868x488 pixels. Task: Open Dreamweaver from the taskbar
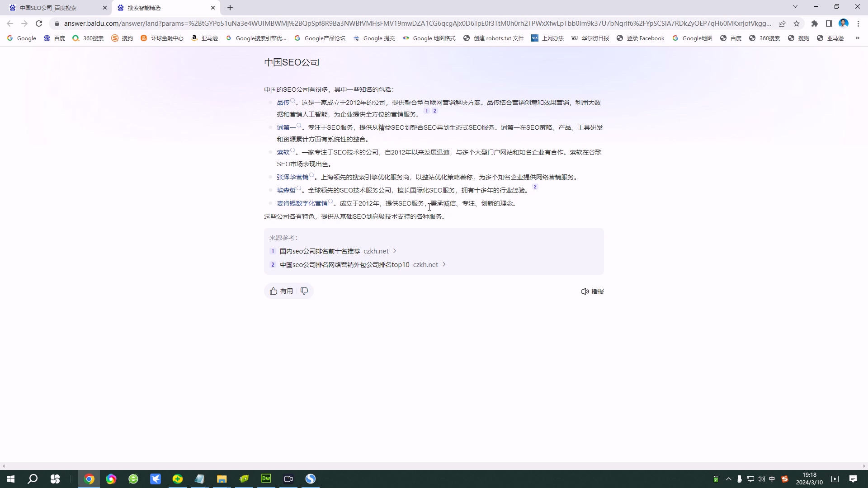pyautogui.click(x=266, y=479)
